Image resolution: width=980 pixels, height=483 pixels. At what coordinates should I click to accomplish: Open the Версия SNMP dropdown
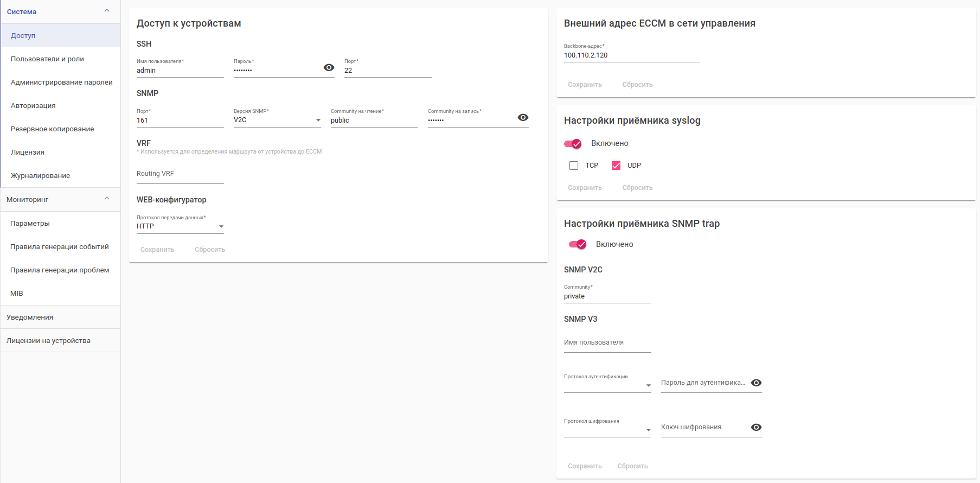[x=277, y=120]
